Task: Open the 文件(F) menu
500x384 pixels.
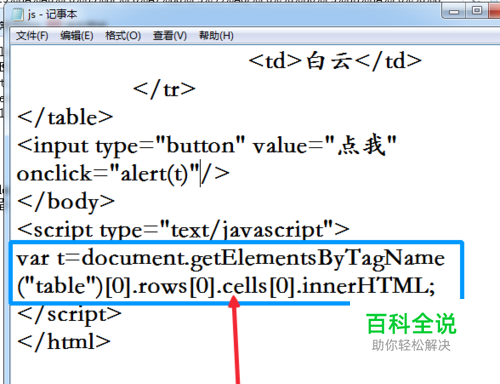Action: pos(32,35)
